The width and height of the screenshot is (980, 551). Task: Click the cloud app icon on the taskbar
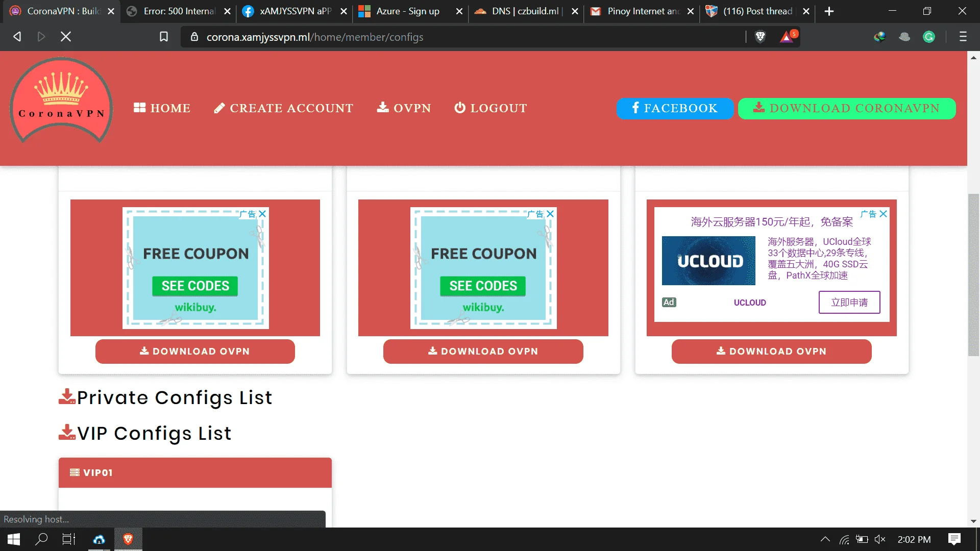click(99, 539)
